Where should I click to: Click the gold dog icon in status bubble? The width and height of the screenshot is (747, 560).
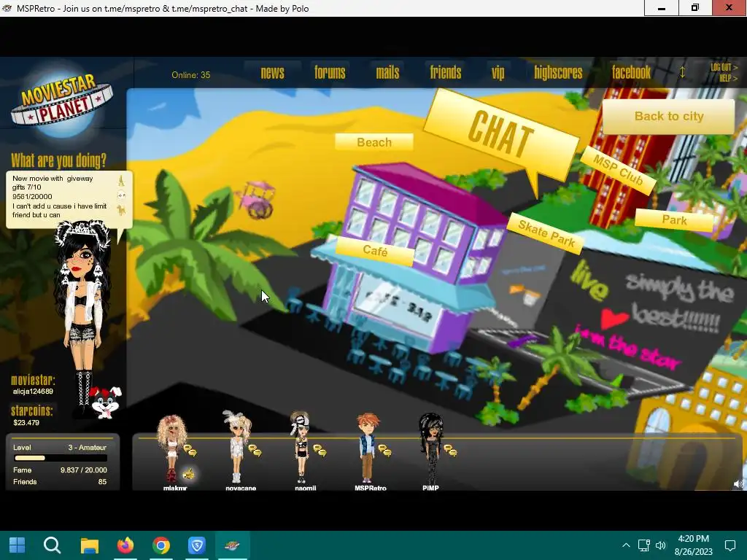(x=122, y=209)
